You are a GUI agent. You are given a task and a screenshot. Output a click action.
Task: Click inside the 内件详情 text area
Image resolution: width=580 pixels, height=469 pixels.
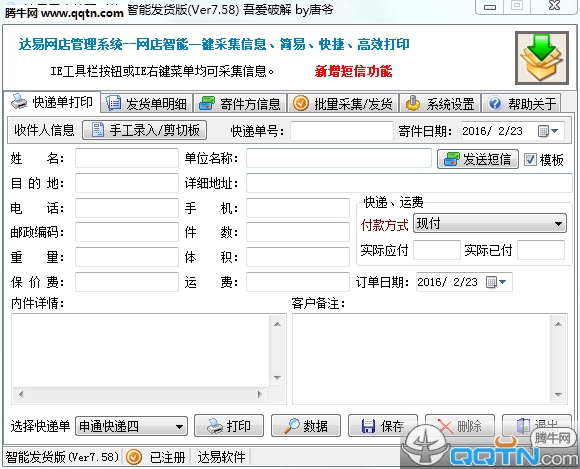(142, 350)
